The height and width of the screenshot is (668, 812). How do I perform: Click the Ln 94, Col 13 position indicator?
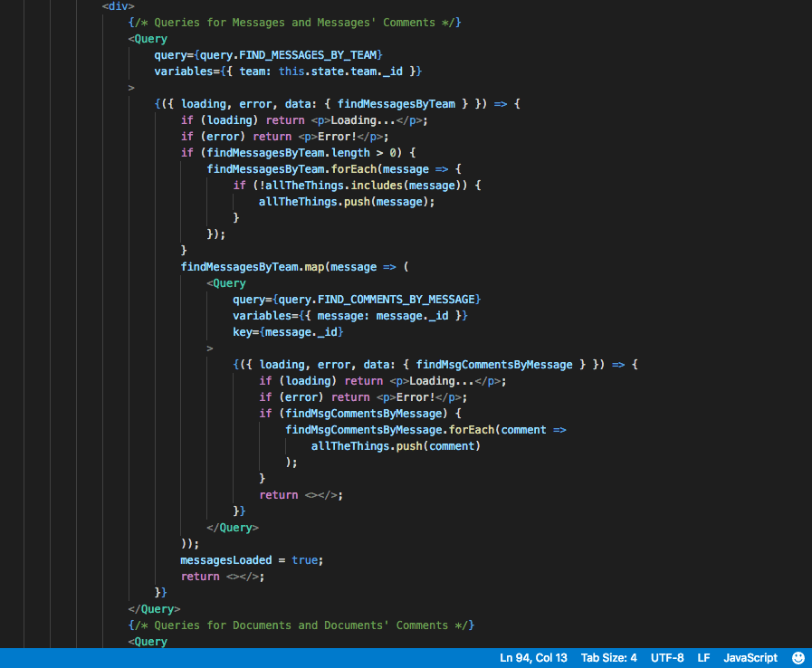(533, 658)
